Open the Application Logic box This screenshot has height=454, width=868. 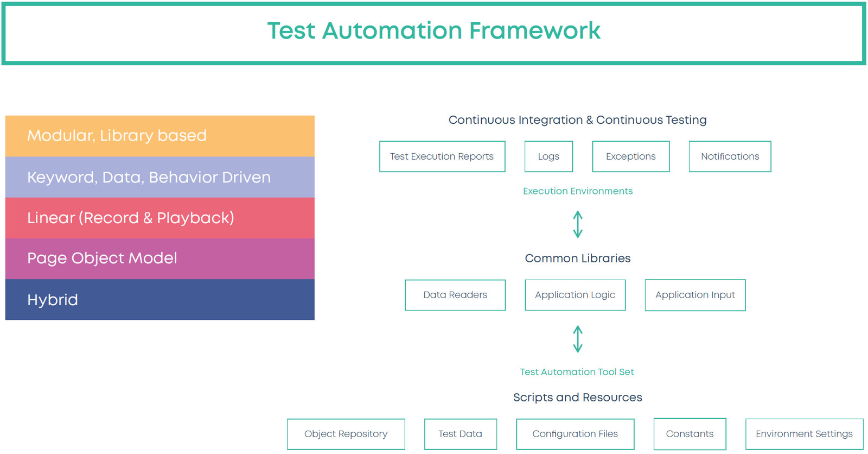coord(575,295)
